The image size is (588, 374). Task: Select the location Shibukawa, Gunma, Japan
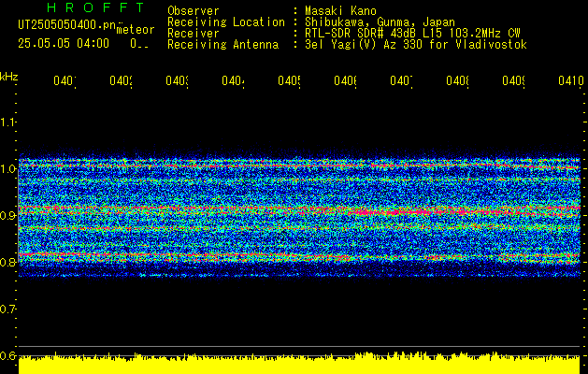pyautogui.click(x=380, y=22)
